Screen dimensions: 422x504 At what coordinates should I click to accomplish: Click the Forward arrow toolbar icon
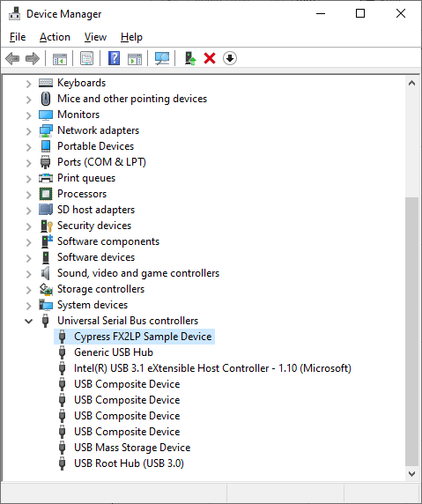click(32, 58)
